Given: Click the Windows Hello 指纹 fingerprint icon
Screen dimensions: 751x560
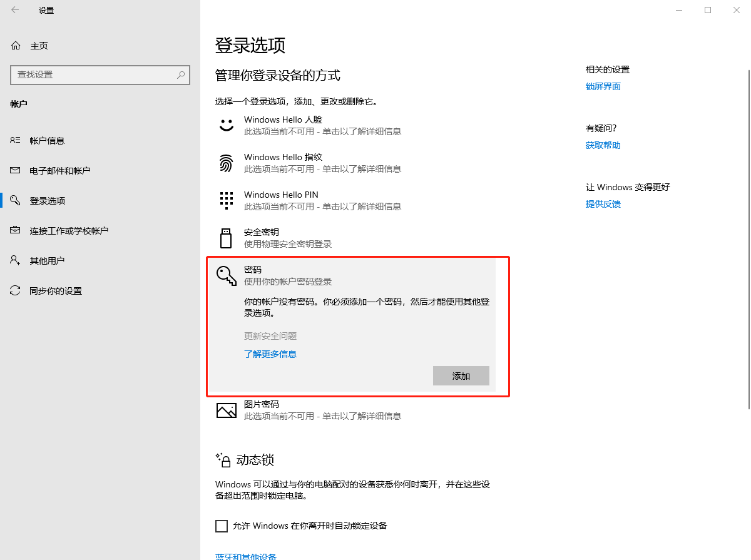Looking at the screenshot, I should (x=226, y=162).
